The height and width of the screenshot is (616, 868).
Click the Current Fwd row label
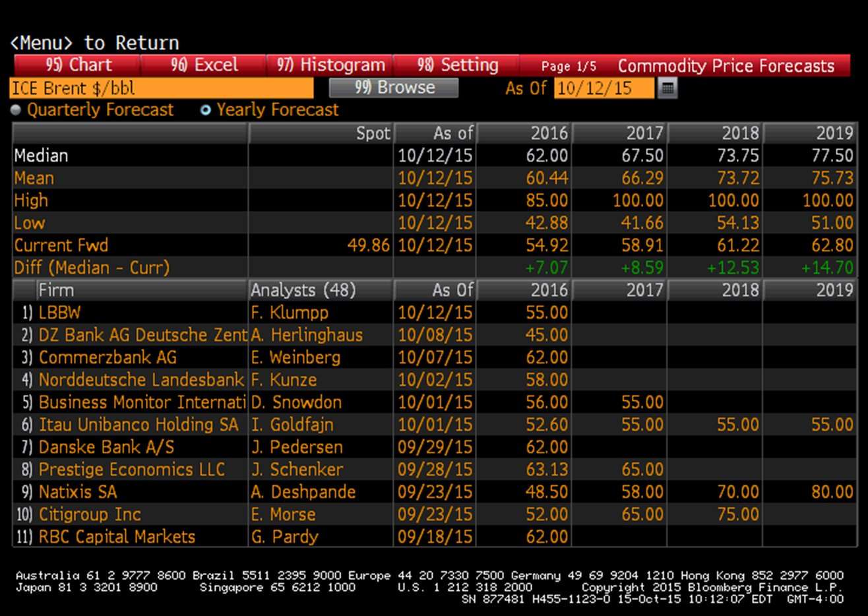pos(61,245)
